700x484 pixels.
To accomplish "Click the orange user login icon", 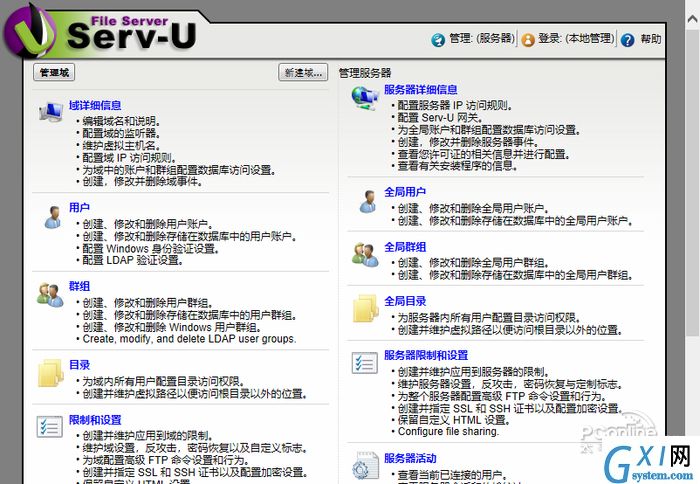I will tap(528, 40).
